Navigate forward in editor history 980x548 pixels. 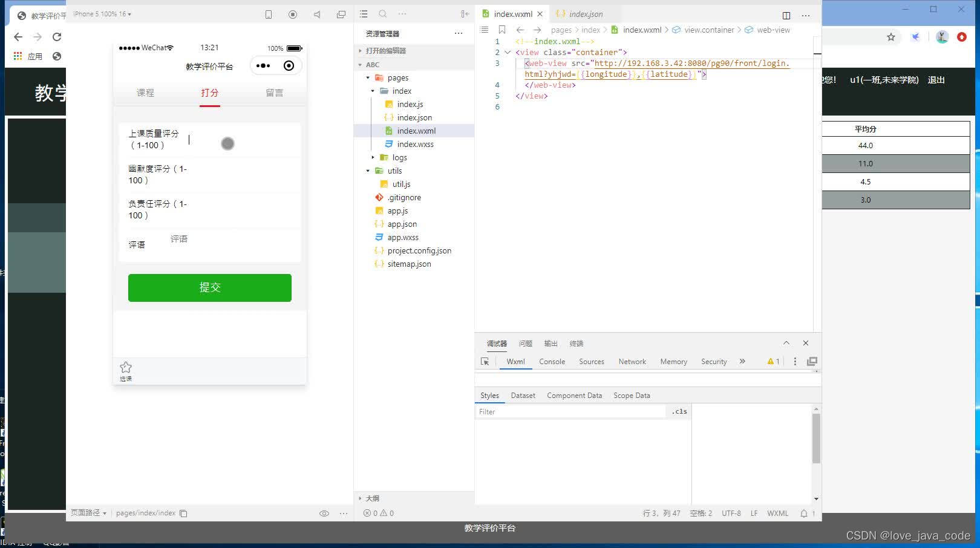point(537,30)
